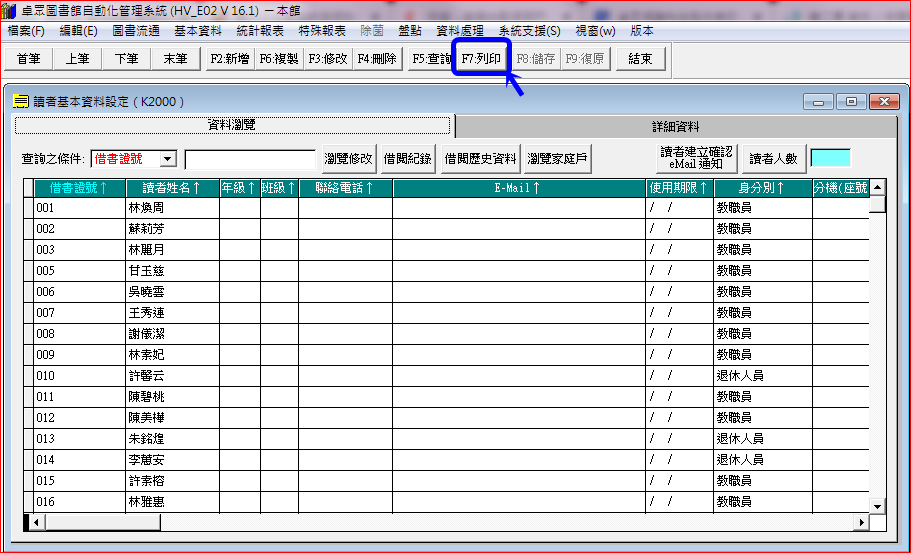Click the row selector for row 001
This screenshot has height=553, width=911.
click(x=28, y=208)
